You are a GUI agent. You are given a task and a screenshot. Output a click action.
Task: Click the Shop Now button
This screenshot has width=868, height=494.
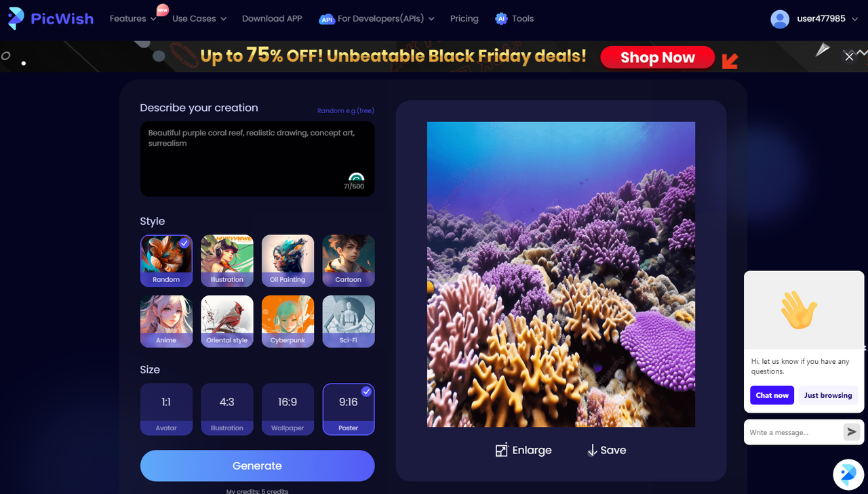coord(658,58)
